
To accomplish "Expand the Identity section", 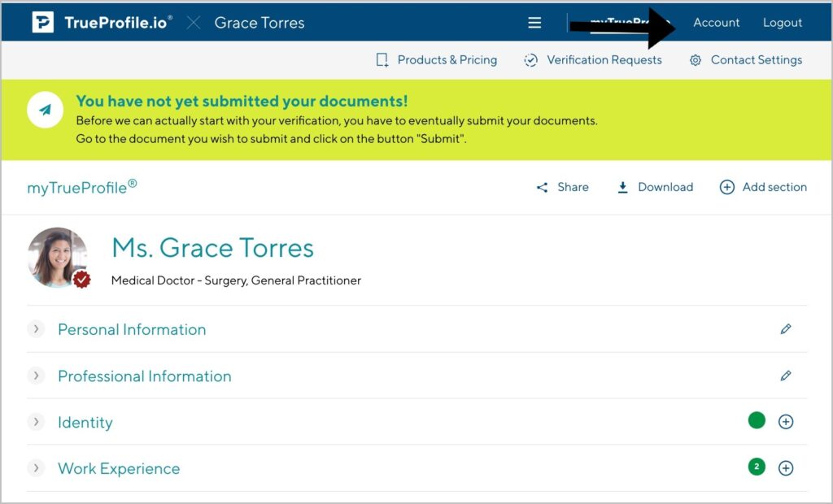I will 36,422.
